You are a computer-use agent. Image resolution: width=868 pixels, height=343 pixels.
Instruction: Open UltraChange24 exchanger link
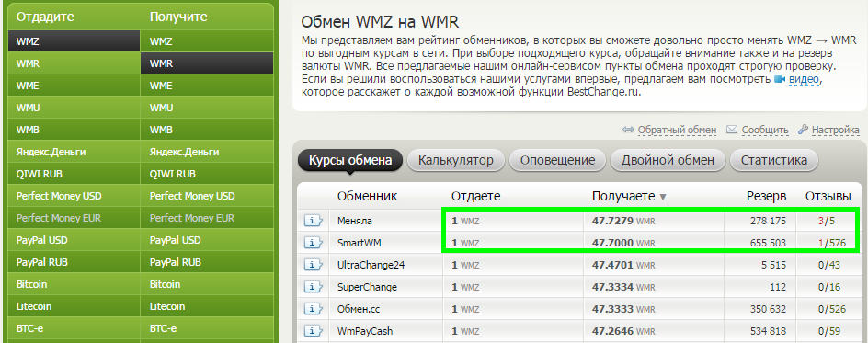371,265
